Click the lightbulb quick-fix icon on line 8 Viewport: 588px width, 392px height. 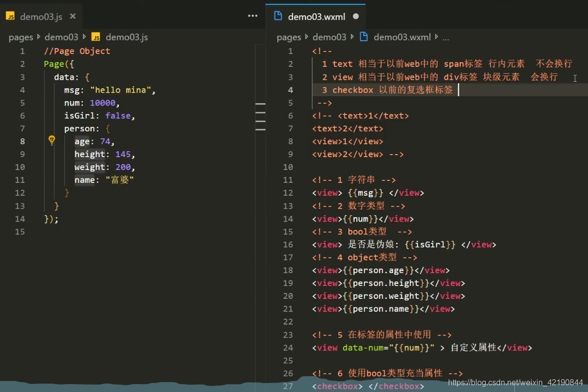click(52, 140)
